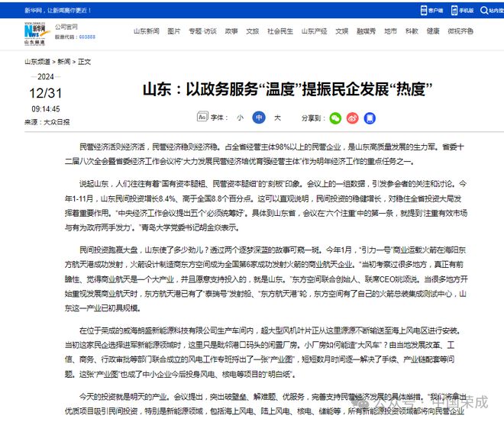The width and height of the screenshot is (504, 422).
Task: Click 正文 breadcrumb text
Action: point(84,62)
